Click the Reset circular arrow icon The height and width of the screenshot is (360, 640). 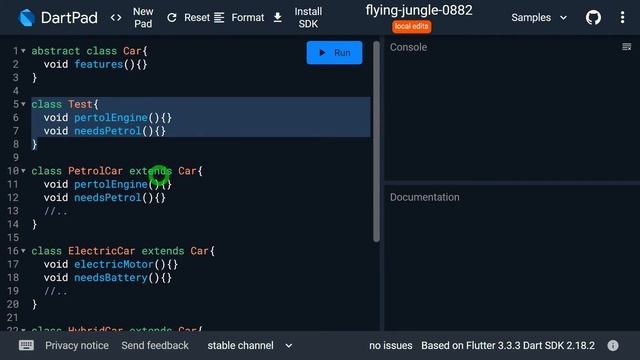click(x=172, y=18)
